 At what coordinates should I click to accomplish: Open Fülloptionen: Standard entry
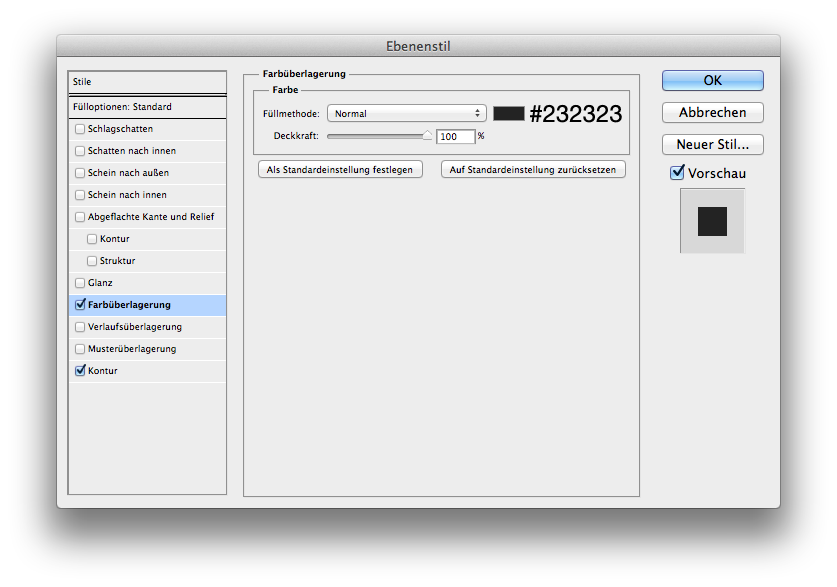pyautogui.click(x=147, y=107)
